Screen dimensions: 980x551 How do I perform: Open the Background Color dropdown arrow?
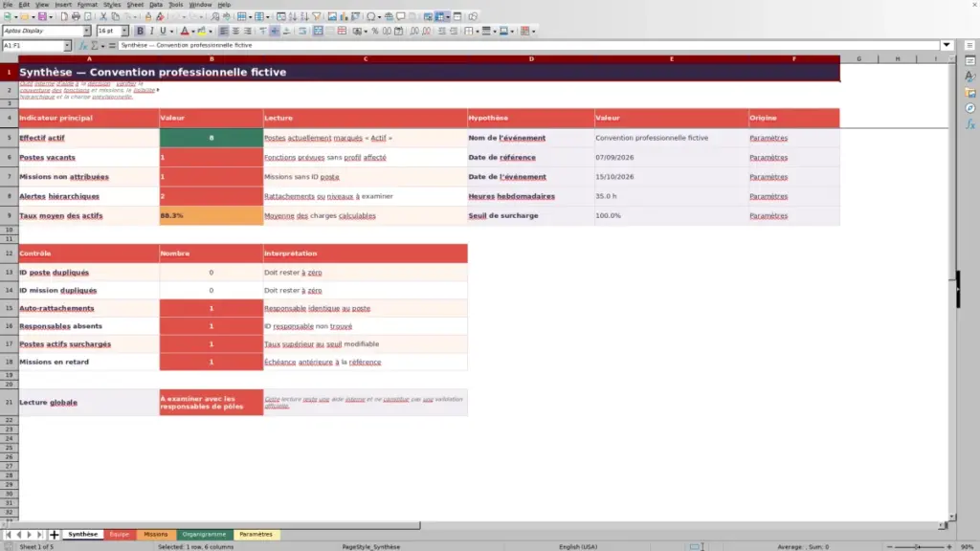(x=211, y=32)
